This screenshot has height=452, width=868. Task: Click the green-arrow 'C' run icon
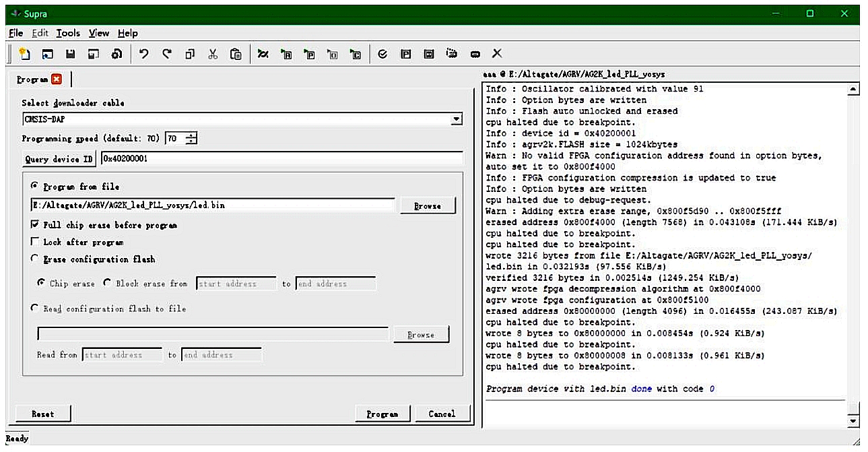pyautogui.click(x=356, y=53)
